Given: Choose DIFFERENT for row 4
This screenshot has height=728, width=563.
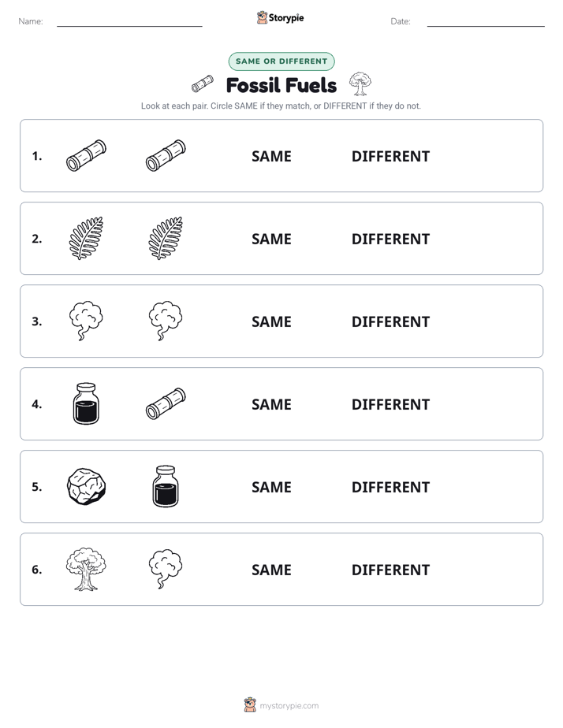Looking at the screenshot, I should pyautogui.click(x=390, y=404).
